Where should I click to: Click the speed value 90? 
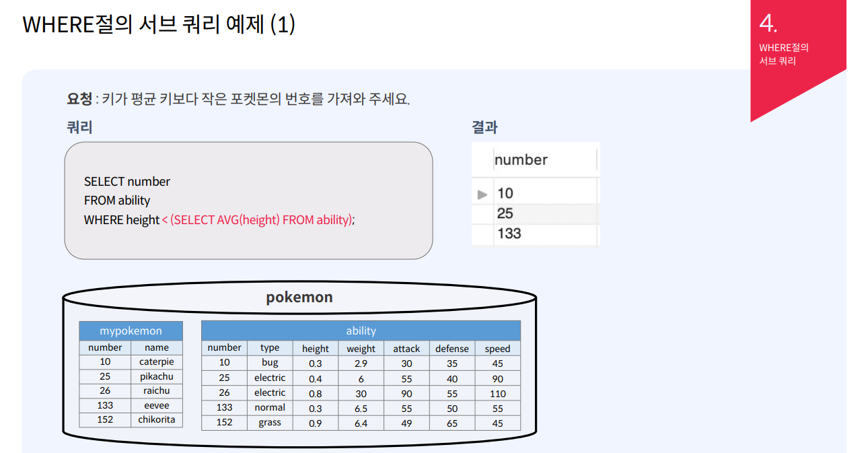tap(498, 378)
